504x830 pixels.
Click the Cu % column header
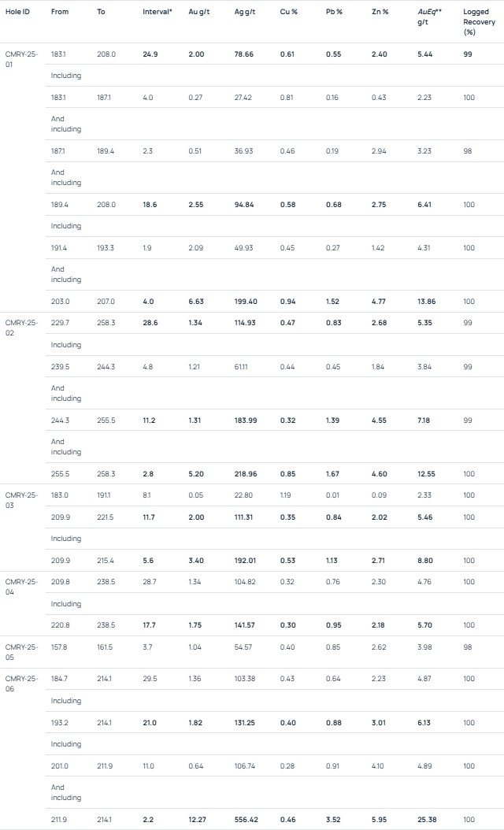pos(287,12)
